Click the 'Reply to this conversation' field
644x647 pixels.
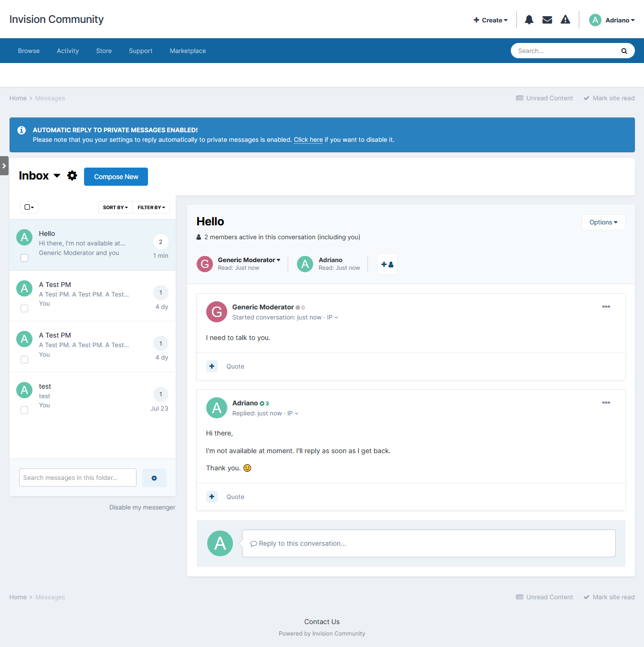coord(428,543)
